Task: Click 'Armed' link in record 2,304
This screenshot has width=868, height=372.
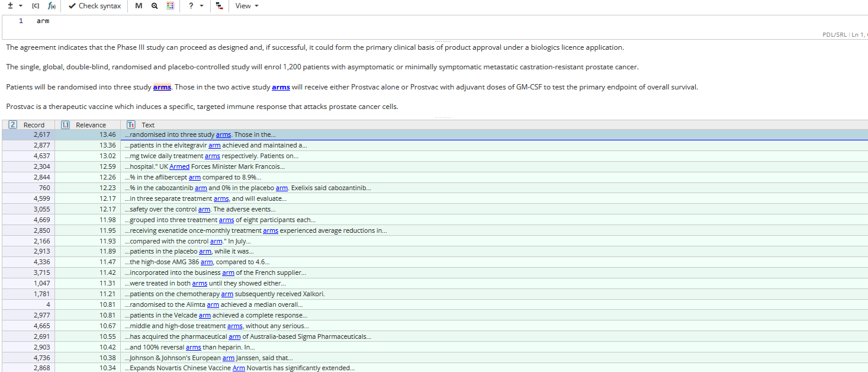Action: click(179, 166)
